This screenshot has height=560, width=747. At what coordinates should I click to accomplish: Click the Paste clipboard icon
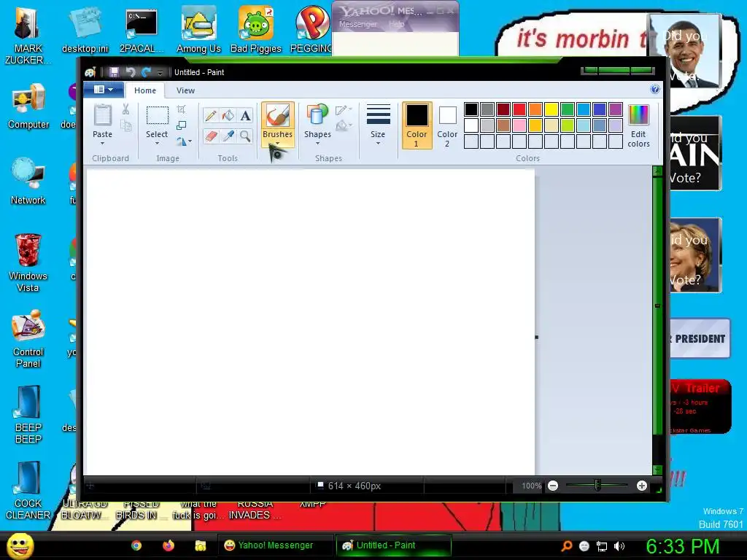102,116
